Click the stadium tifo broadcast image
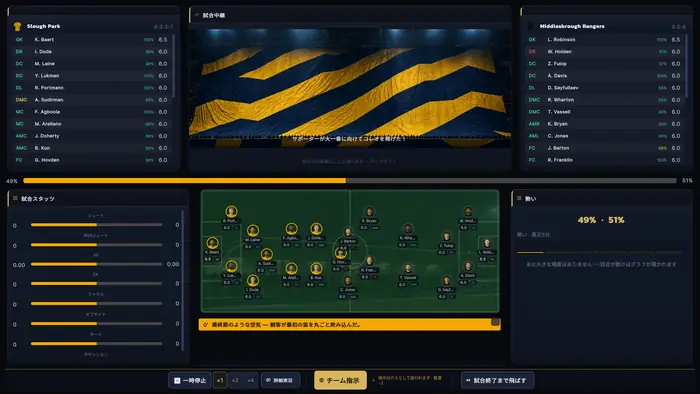 [350, 88]
